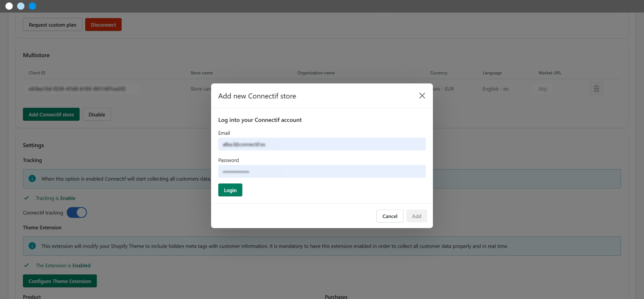The width and height of the screenshot is (644, 299).
Task: Click Request custom plan button
Action: point(53,25)
